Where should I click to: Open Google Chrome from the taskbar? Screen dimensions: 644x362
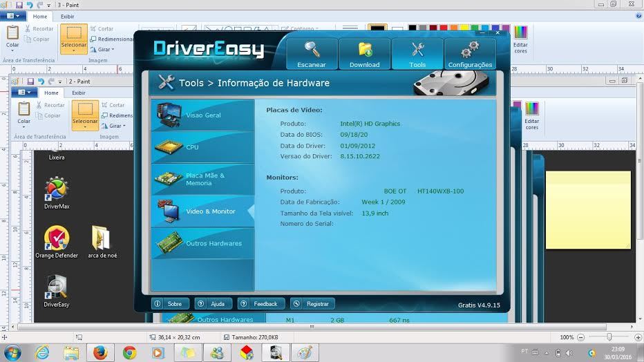129,352
